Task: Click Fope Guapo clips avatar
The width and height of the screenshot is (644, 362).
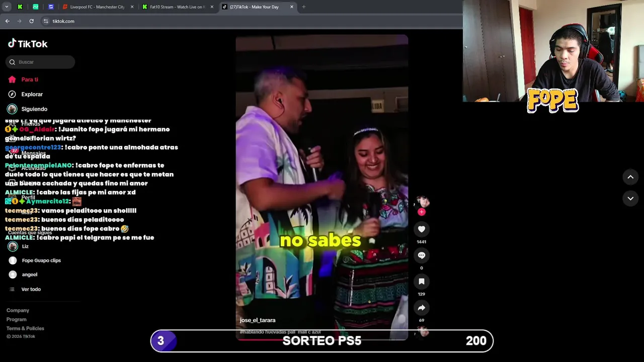Action: (13, 260)
